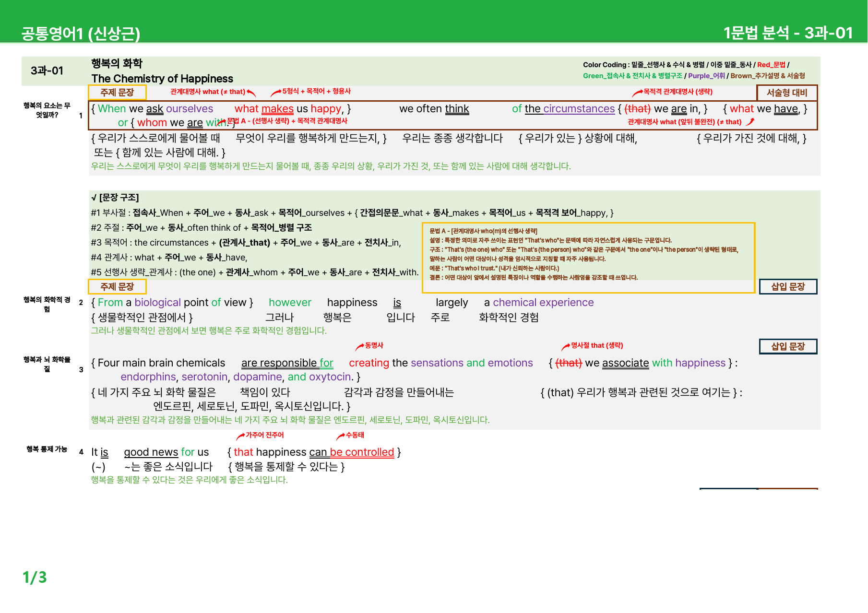Click the clause what we have
Screen dimensions: 868x613
pyautogui.click(x=765, y=109)
